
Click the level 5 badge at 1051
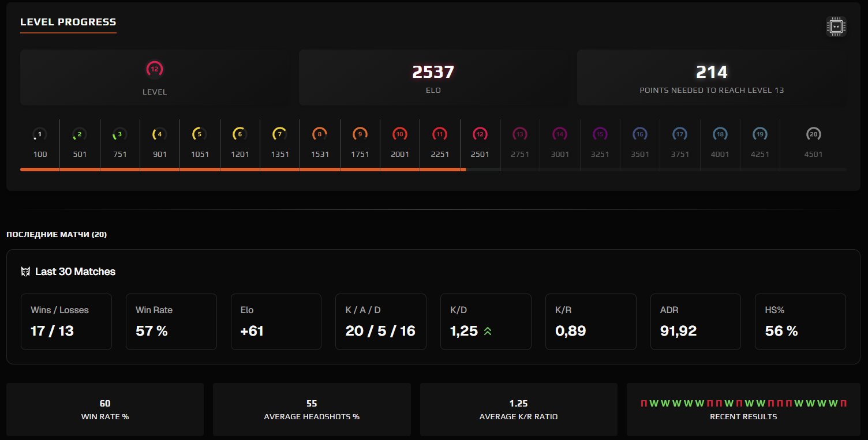(x=199, y=134)
